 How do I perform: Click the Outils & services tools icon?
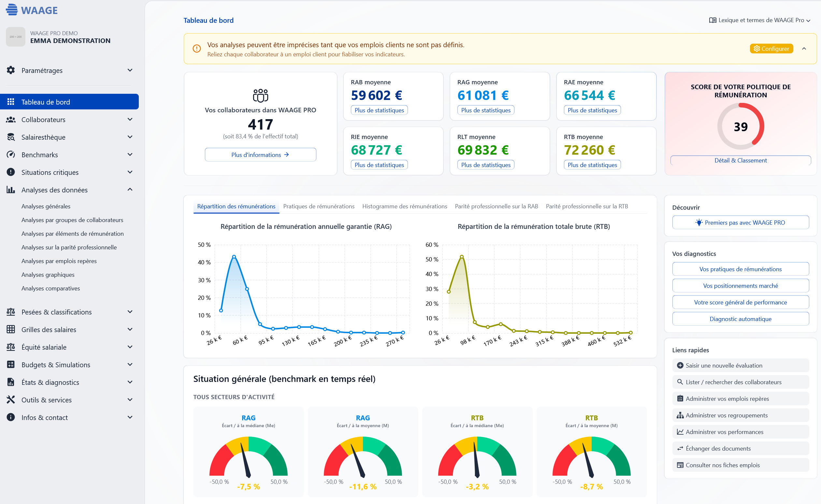(x=11, y=400)
